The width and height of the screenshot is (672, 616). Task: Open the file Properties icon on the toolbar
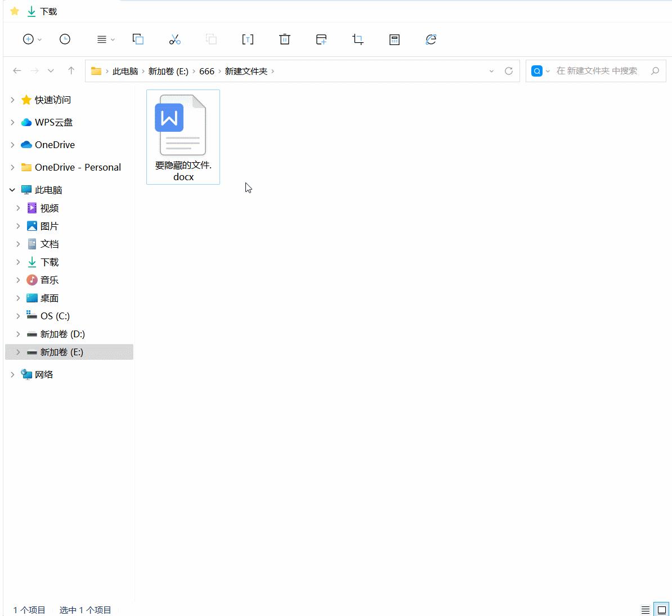[394, 39]
